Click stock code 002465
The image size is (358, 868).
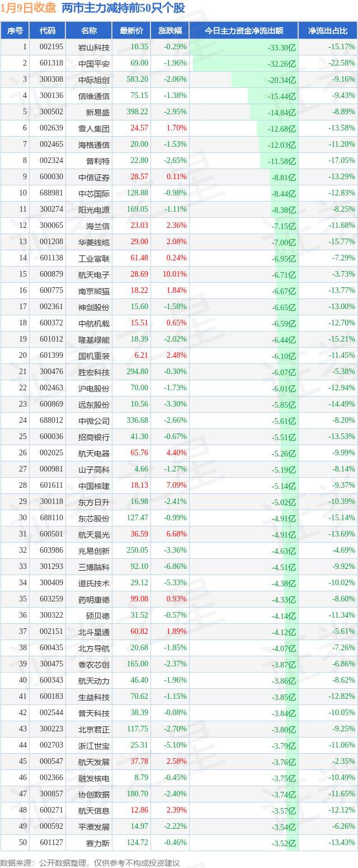click(51, 144)
